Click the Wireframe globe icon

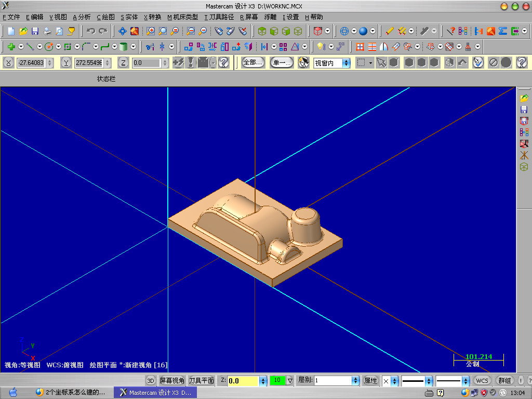(x=344, y=31)
